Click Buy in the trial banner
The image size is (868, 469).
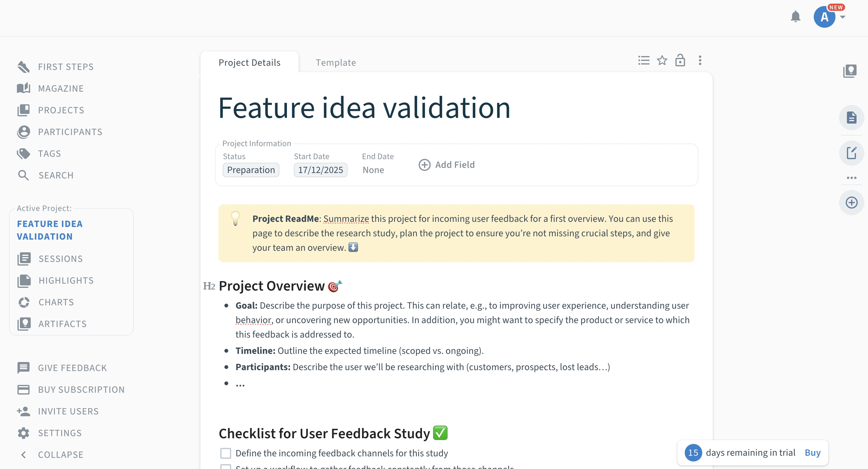813,452
